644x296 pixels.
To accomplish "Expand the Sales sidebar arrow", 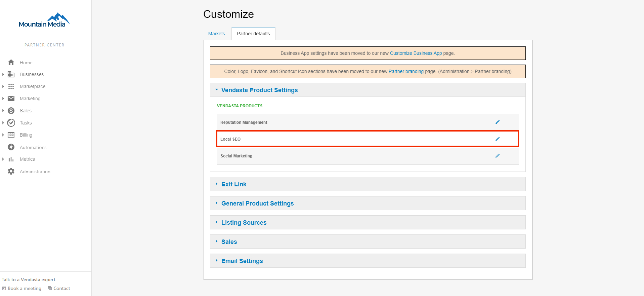I will pyautogui.click(x=3, y=111).
